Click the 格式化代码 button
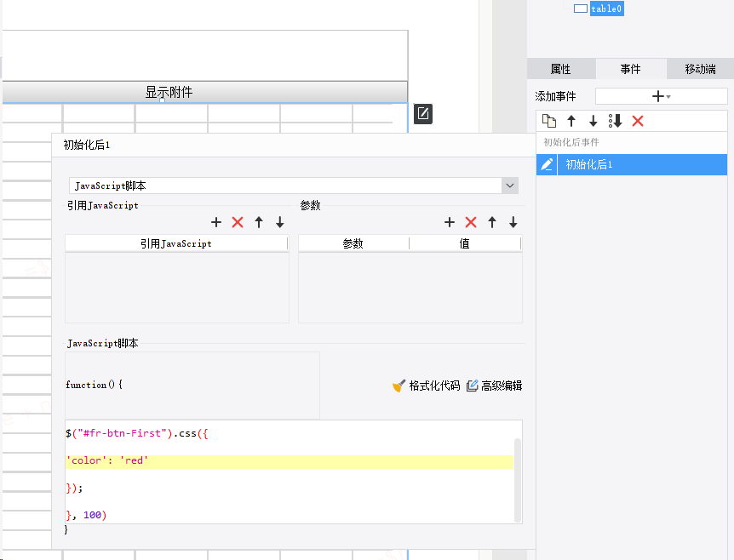The image size is (734, 560). click(426, 386)
